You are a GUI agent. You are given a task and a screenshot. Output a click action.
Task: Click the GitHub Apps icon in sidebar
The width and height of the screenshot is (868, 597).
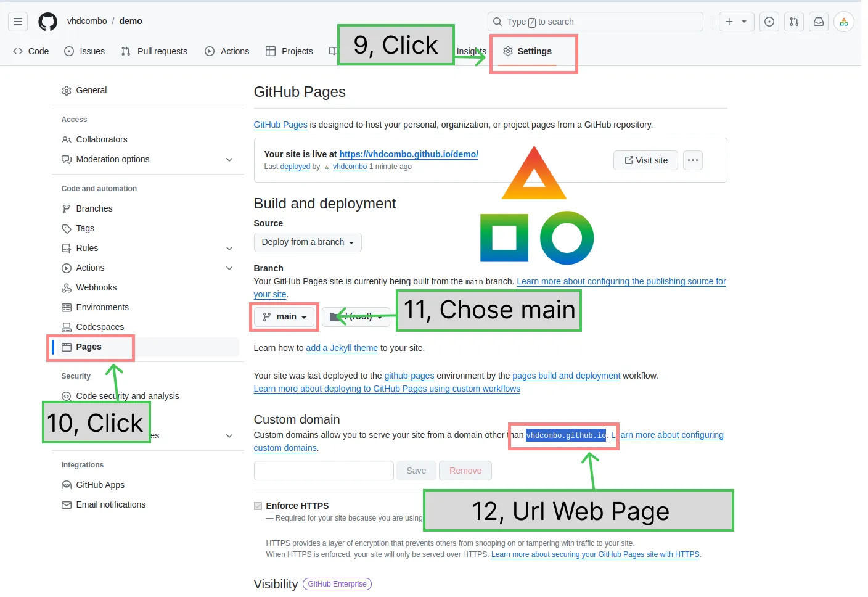67,485
